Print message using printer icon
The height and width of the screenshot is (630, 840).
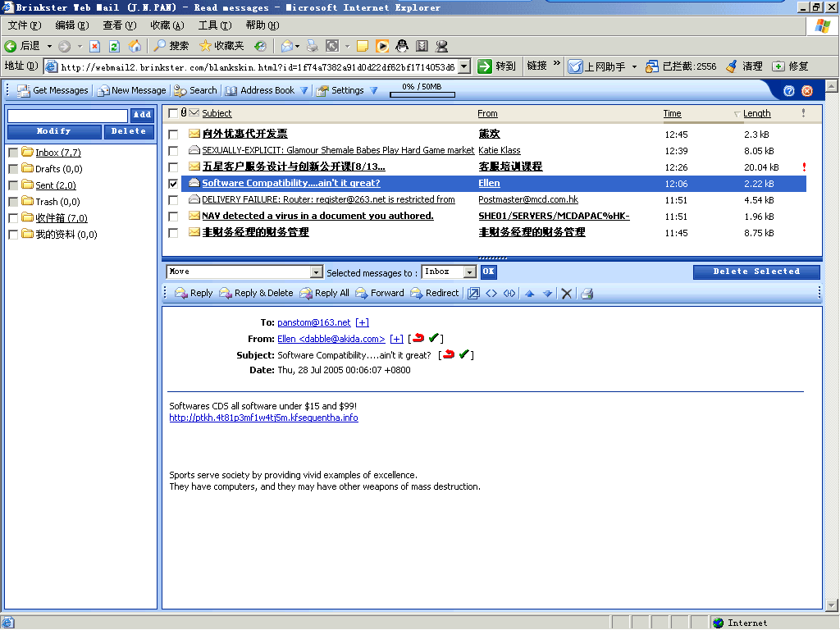pos(587,293)
